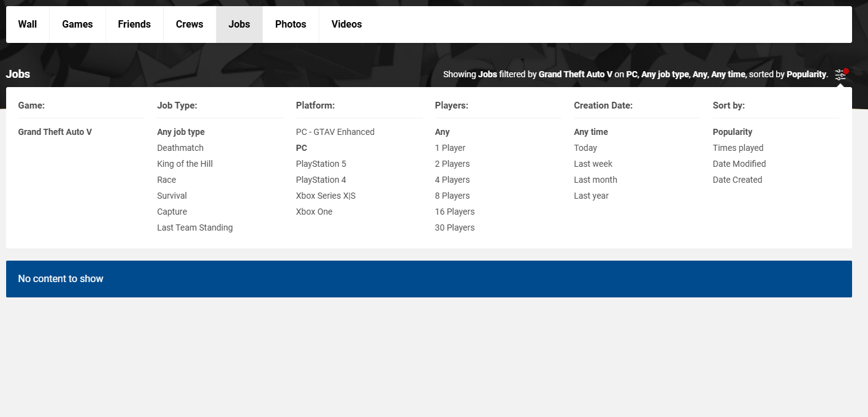Sort by Date Modified
The width and height of the screenshot is (868, 417).
tap(739, 164)
